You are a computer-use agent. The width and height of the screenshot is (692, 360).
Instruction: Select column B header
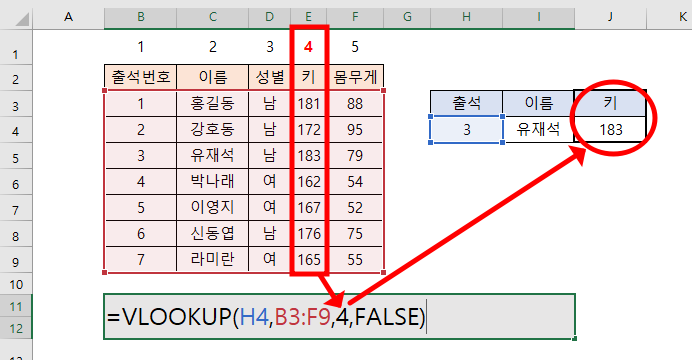(x=140, y=17)
